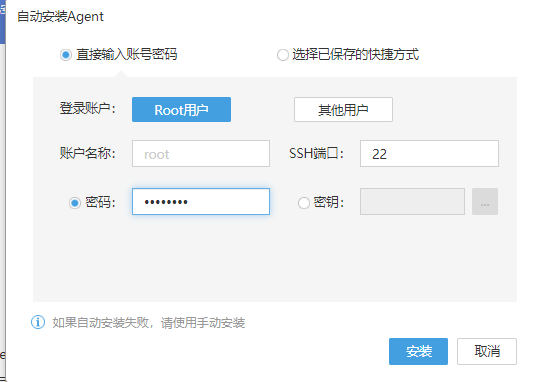Select the 密码 authentication radio button

tap(75, 203)
